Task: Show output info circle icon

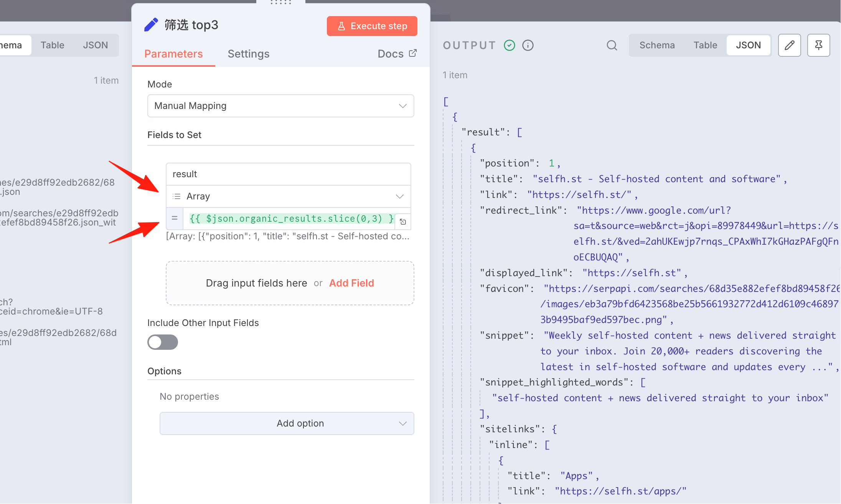Action: coord(528,45)
